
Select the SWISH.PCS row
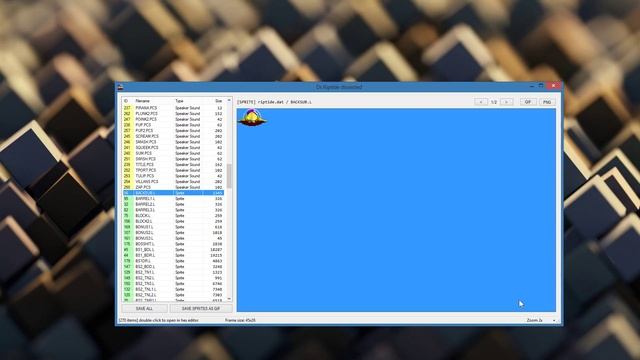(173, 159)
